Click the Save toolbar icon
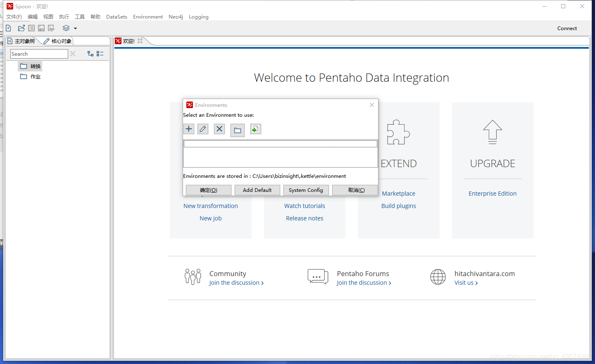The image size is (595, 364). [41, 28]
